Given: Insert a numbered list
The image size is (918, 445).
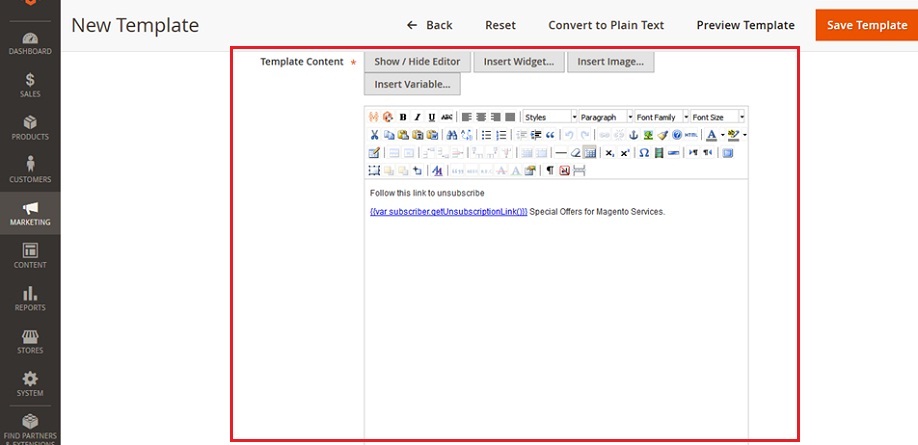Looking at the screenshot, I should tap(501, 135).
